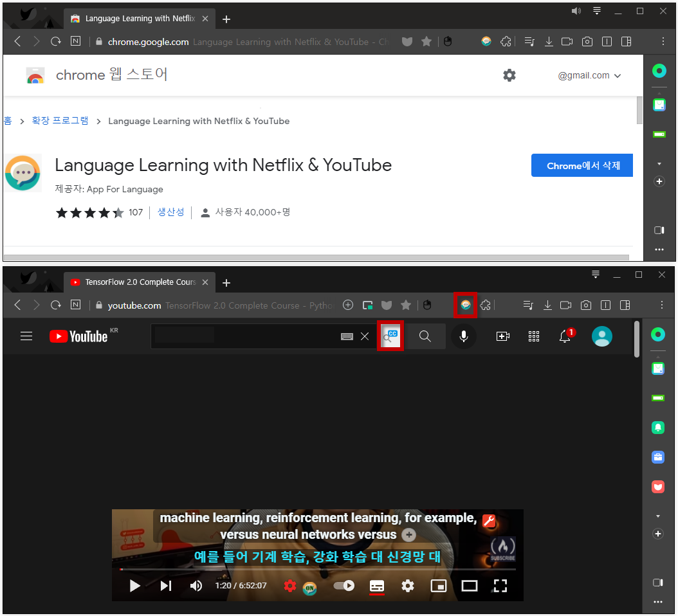
Task: Open the red Pocket sidebar icon
Action: tap(657, 487)
